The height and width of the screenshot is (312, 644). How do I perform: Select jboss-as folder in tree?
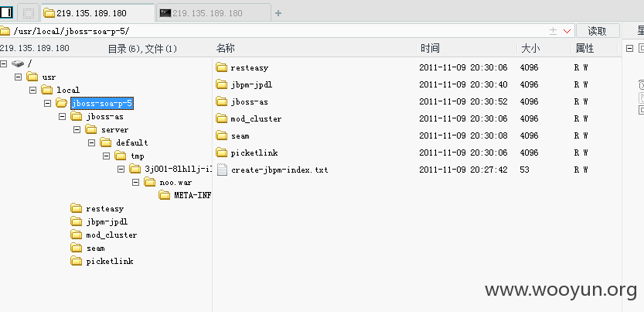(x=104, y=116)
